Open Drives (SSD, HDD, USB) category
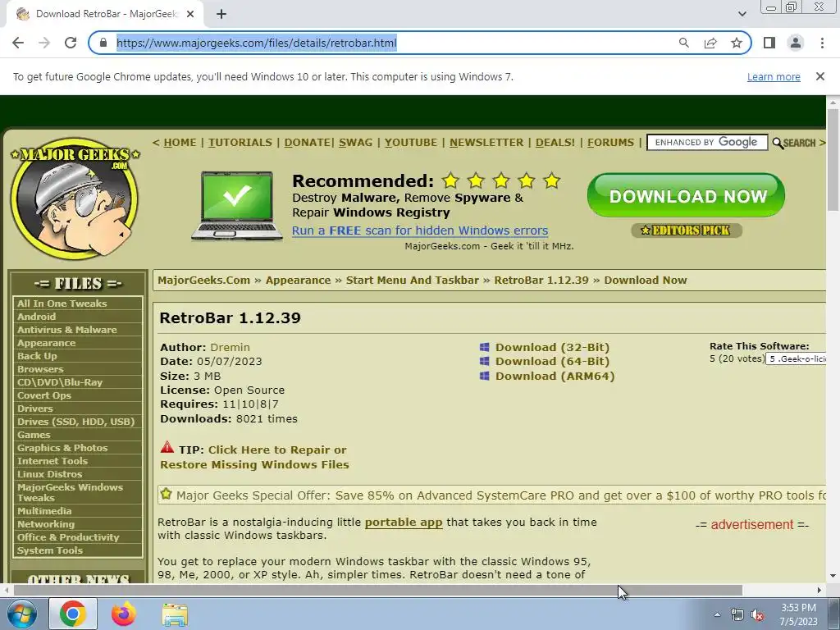The height and width of the screenshot is (630, 840). pyautogui.click(x=78, y=422)
